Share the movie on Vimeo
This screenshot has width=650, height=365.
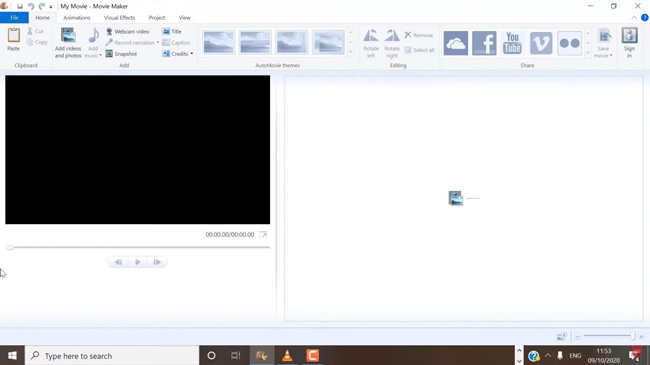click(541, 43)
